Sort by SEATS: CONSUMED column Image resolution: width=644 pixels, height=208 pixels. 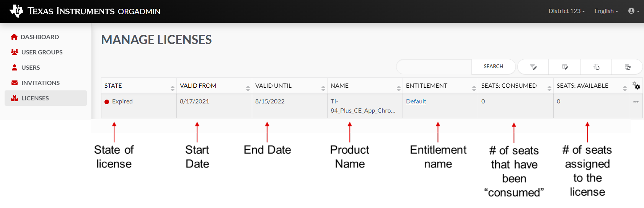(x=549, y=88)
